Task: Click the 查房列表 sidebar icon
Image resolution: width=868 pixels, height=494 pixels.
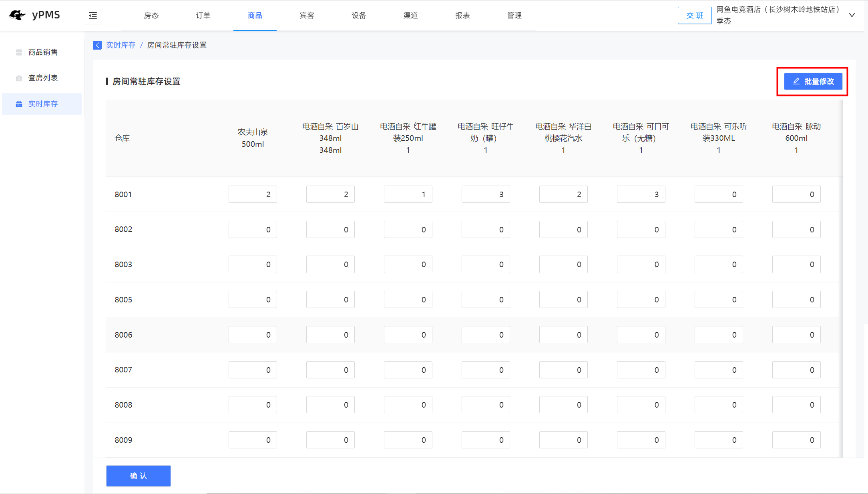Action: coord(19,78)
